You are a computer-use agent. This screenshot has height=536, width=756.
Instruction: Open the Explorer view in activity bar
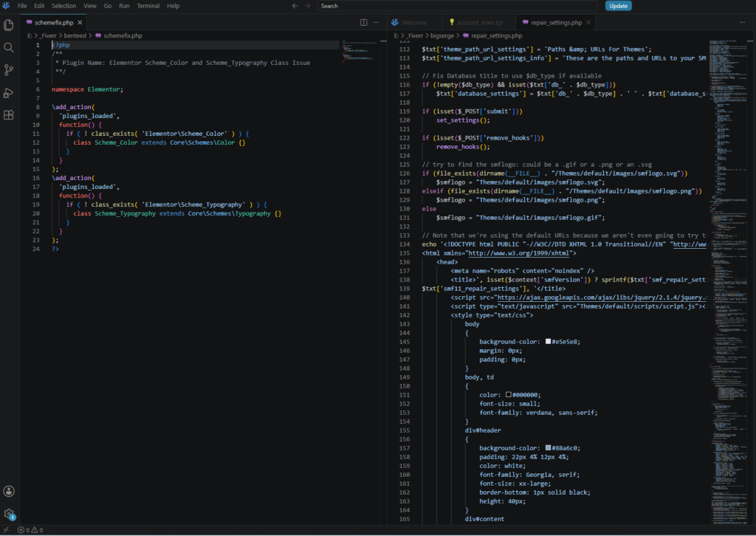pos(9,25)
